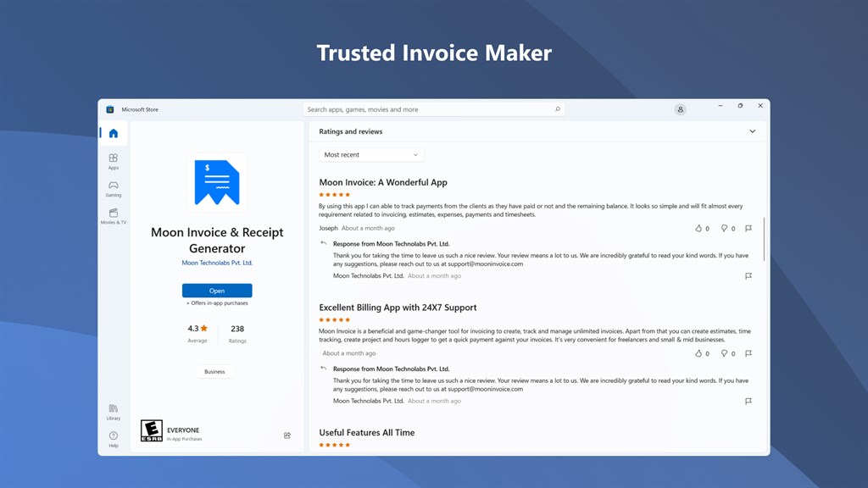Click the 4.3 average rating
Screen dimensions: 868x488
coord(198,328)
